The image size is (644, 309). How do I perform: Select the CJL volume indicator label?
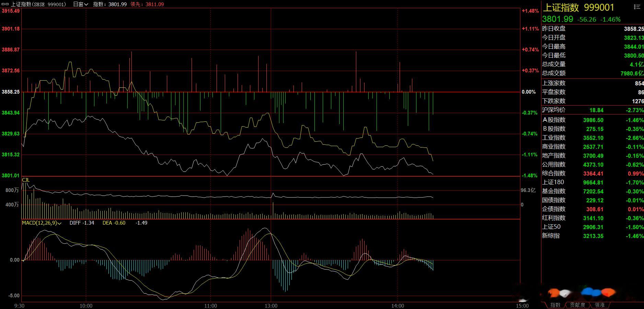pos(26,180)
